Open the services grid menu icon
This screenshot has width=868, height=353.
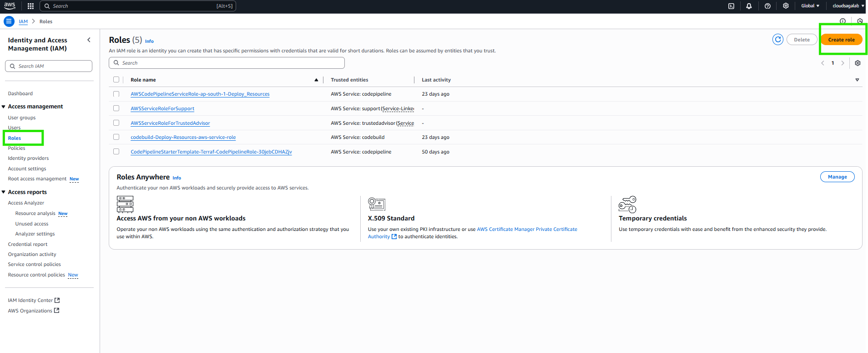30,6
